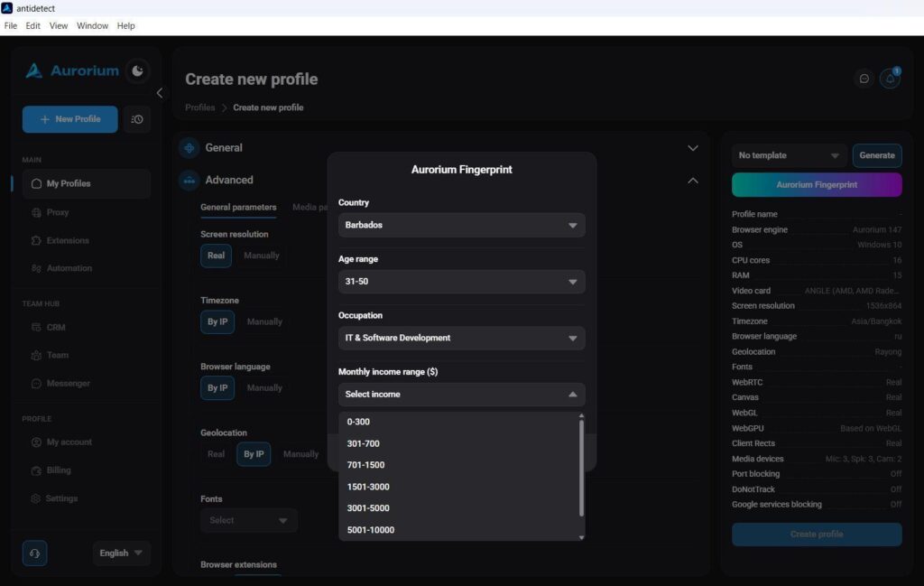Click the Settings gear icon
Image resolution: width=924 pixels, height=586 pixels.
(x=36, y=498)
